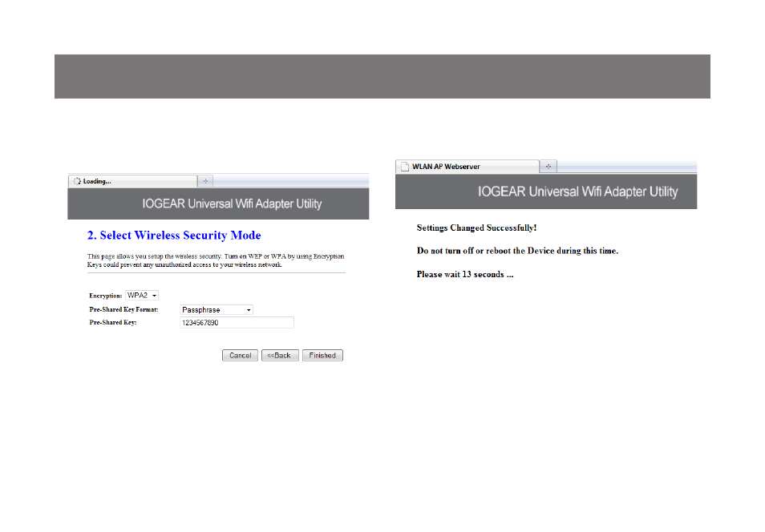Expand the Pre-Shared Key Format Passphrase dropdown

coord(217,309)
